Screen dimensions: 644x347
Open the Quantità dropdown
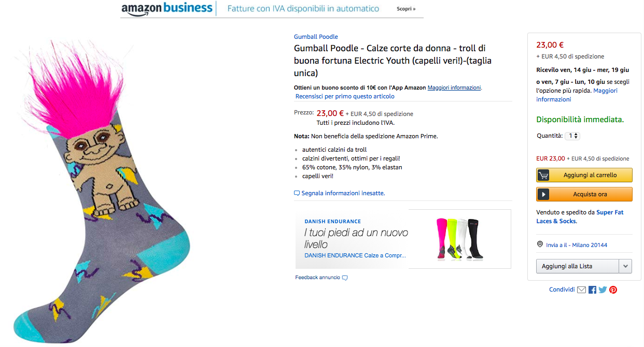(x=572, y=136)
